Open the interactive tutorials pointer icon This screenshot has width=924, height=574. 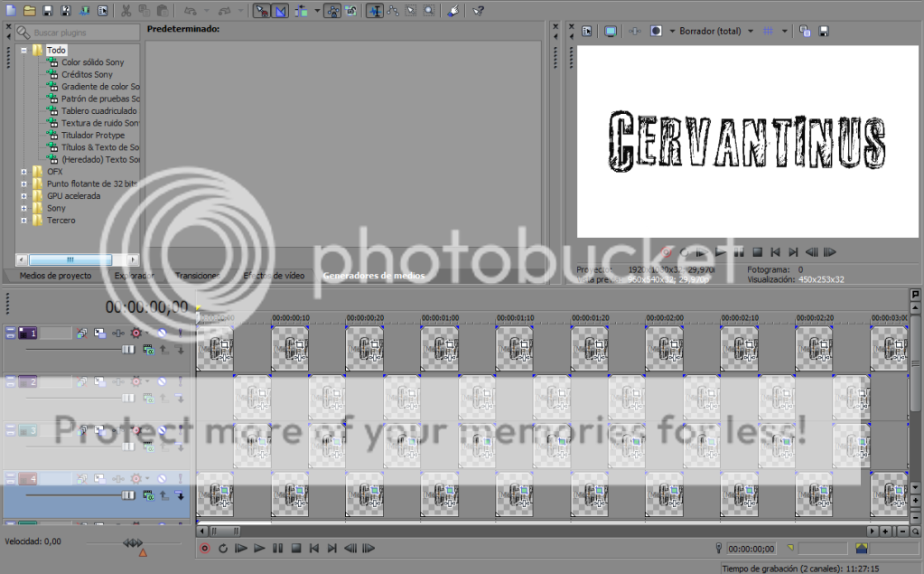pos(453,11)
